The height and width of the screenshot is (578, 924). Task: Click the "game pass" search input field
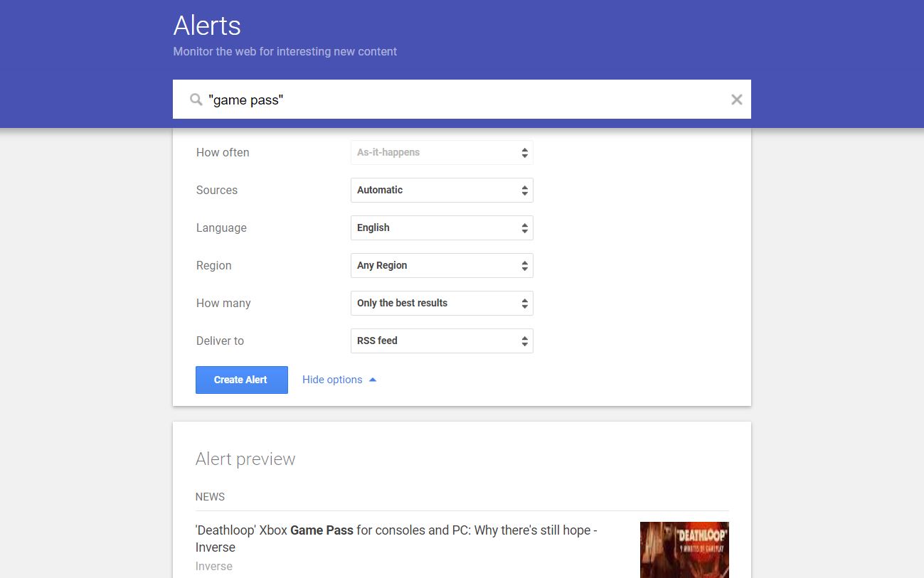(x=462, y=100)
